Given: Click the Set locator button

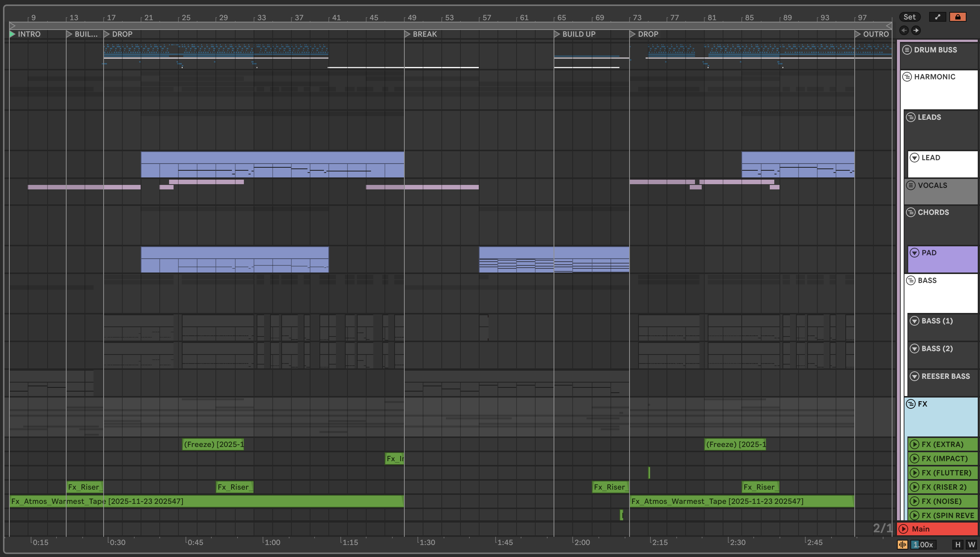Looking at the screenshot, I should (909, 17).
